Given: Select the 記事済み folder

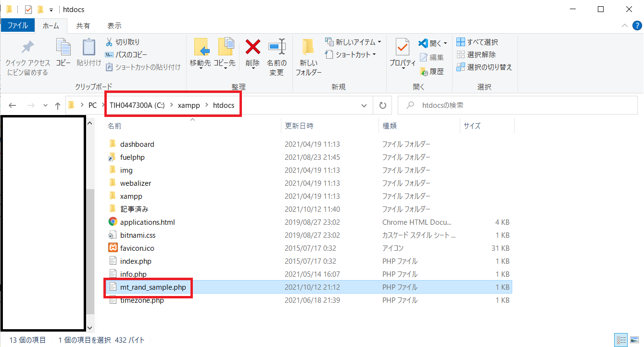Looking at the screenshot, I should click(134, 209).
